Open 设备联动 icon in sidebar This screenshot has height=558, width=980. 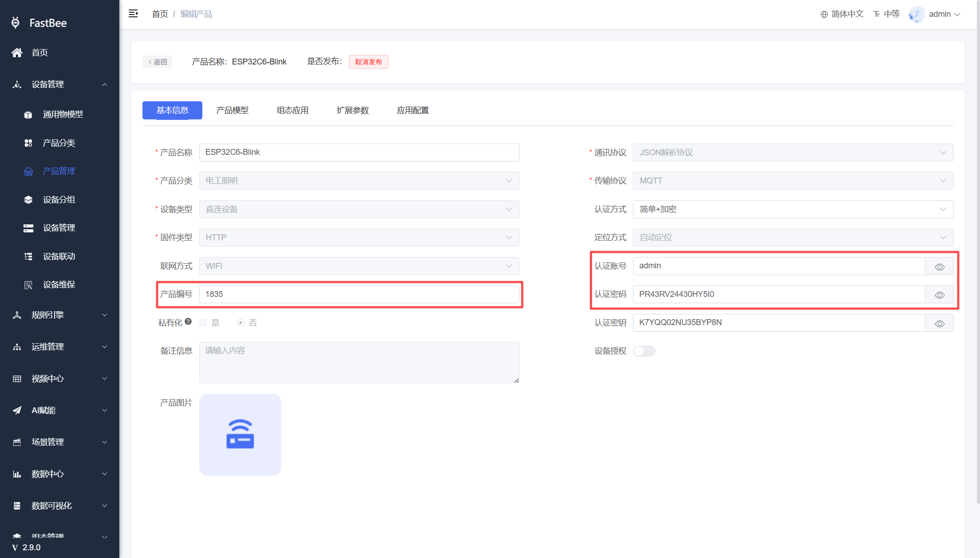(x=28, y=257)
